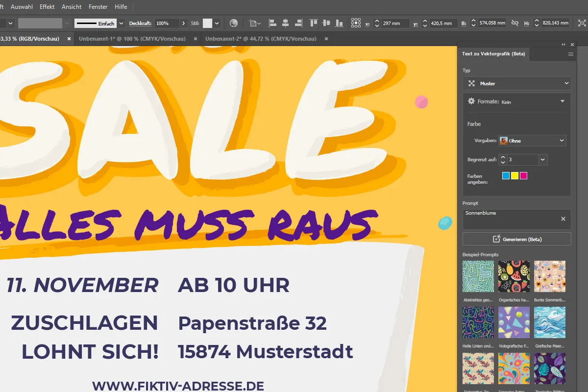Click the width field 574,058 mm
588x392 pixels.
coord(492,23)
